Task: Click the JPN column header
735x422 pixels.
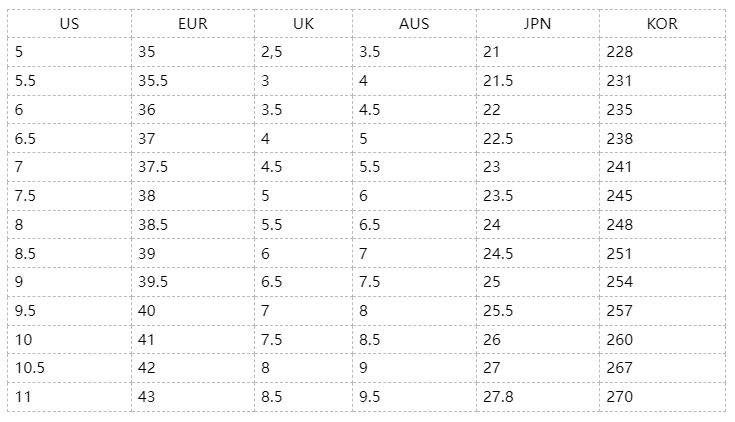Action: pyautogui.click(x=537, y=24)
